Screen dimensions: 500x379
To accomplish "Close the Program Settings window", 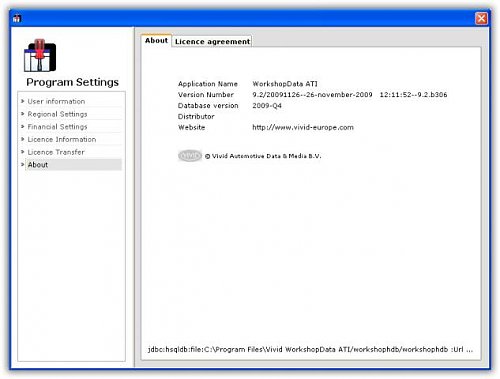I will point(481,18).
